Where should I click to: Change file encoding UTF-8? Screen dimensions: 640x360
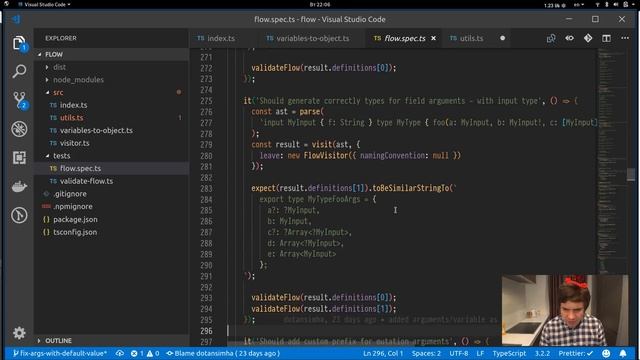tap(459, 353)
